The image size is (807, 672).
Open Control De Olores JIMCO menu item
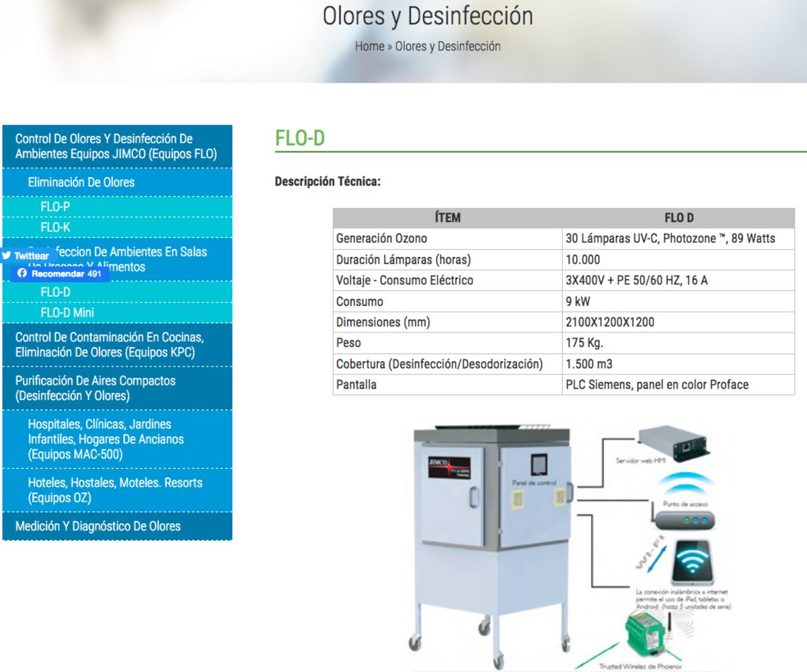pyautogui.click(x=116, y=147)
